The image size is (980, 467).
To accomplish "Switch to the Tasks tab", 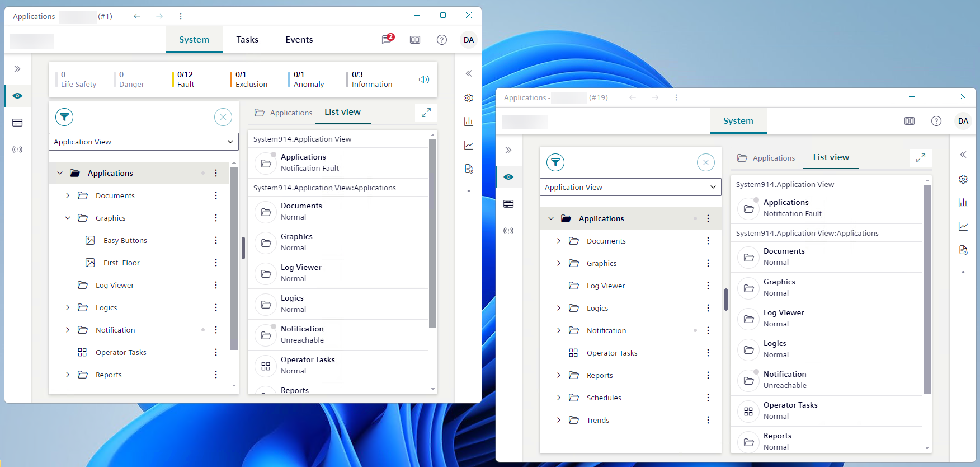I will 247,40.
